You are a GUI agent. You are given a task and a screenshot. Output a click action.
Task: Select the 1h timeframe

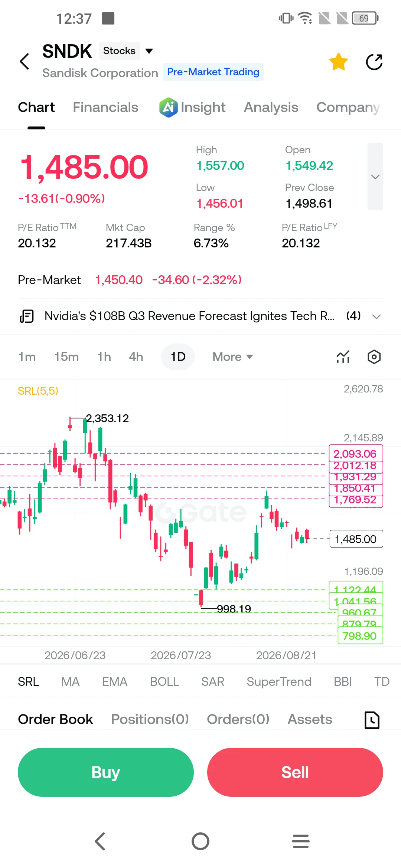(x=104, y=357)
